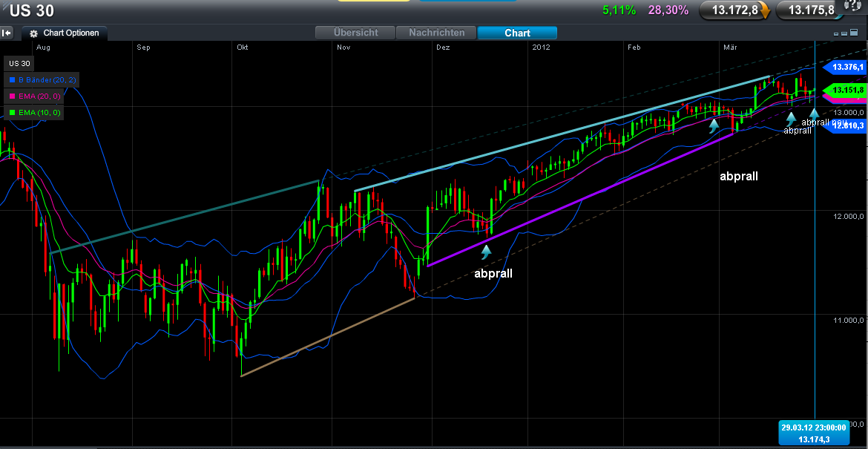Click the pink 28,30% value
This screenshot has width=868, height=449.
(x=668, y=10)
